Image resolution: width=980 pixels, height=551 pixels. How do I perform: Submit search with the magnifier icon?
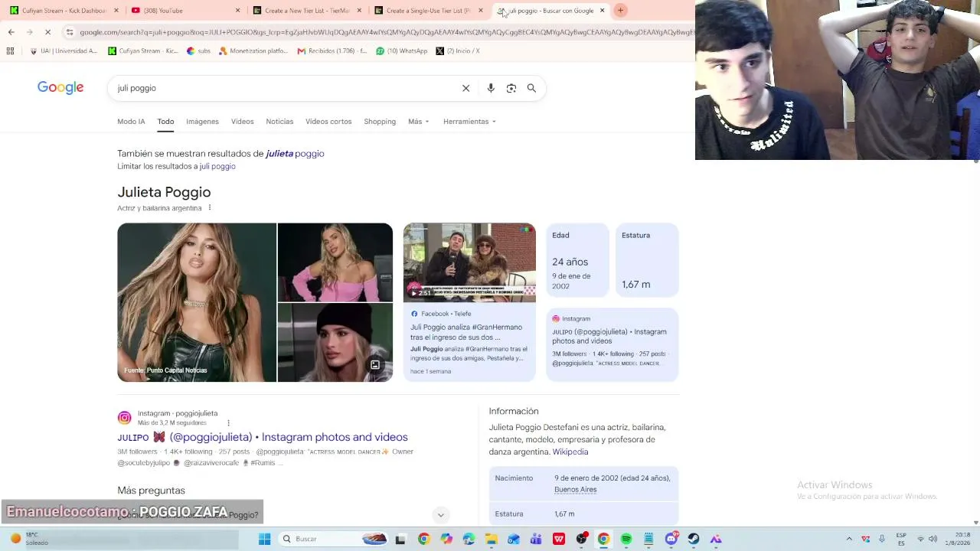[x=531, y=88]
